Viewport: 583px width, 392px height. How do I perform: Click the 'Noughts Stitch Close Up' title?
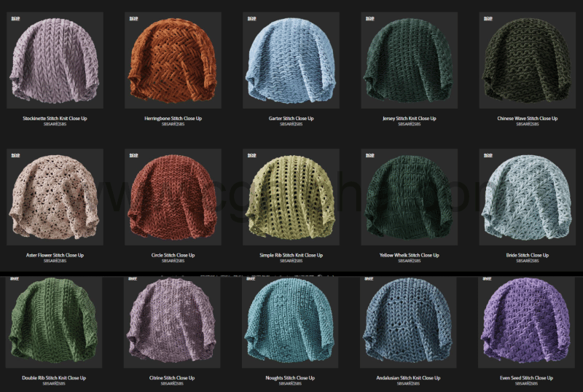point(290,378)
